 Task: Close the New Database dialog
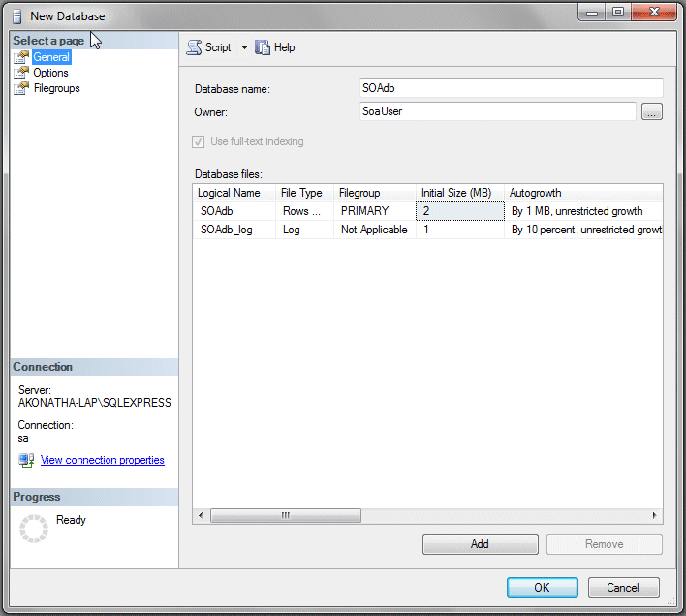[654, 13]
